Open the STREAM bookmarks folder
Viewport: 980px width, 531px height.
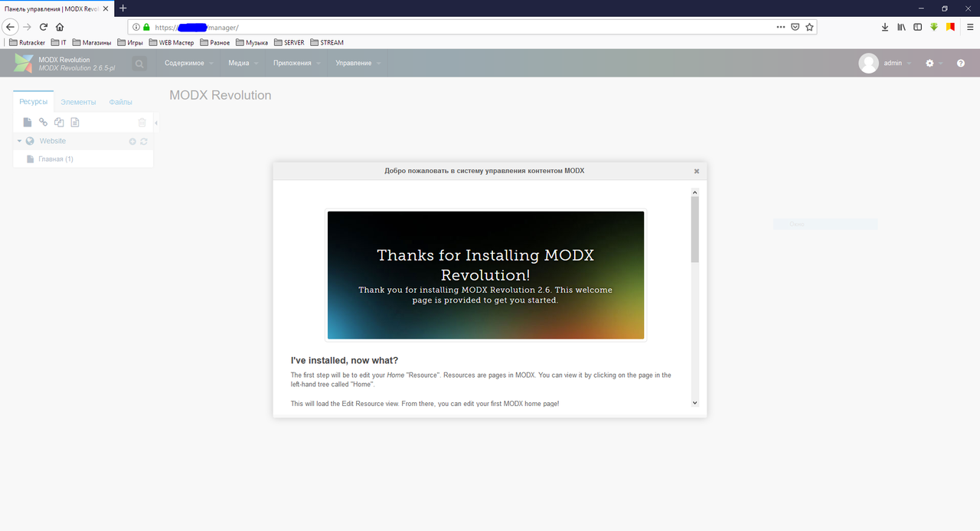click(327, 43)
